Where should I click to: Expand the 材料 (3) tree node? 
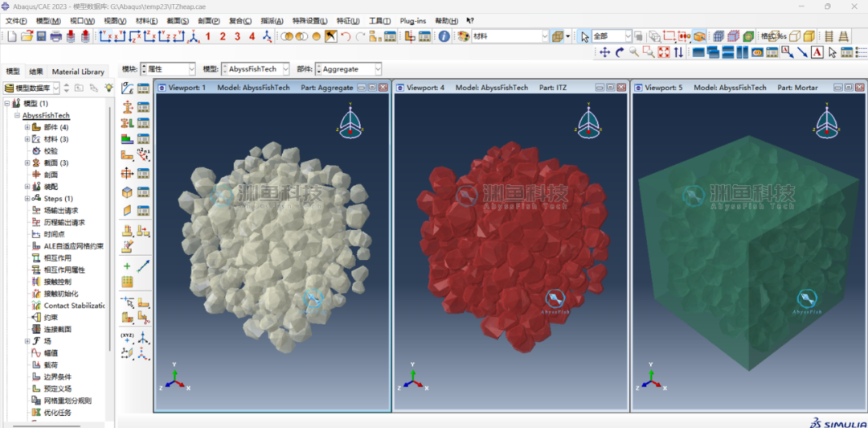[27, 139]
